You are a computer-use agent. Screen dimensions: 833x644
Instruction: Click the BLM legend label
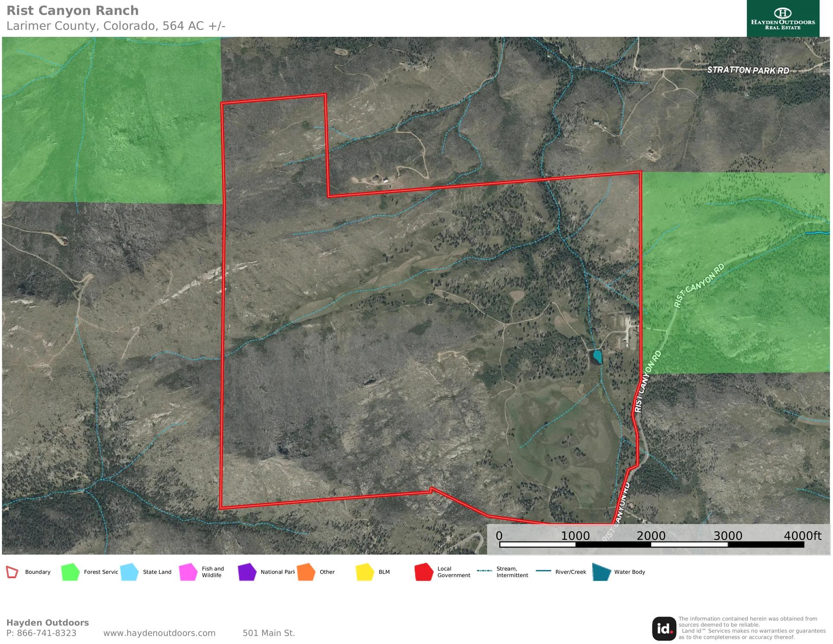(x=384, y=572)
